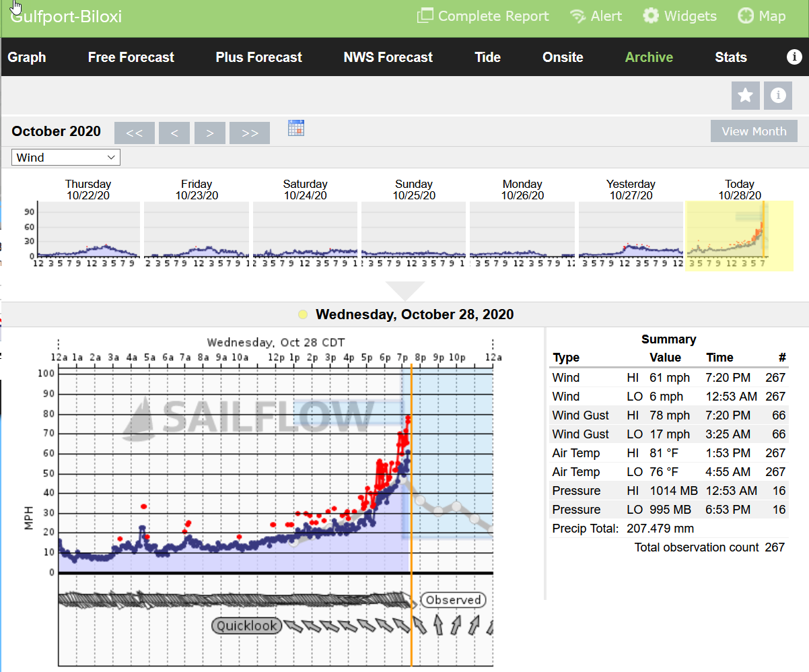
Task: Select Monday 10/26/20 mini wind chart
Action: pos(522,229)
